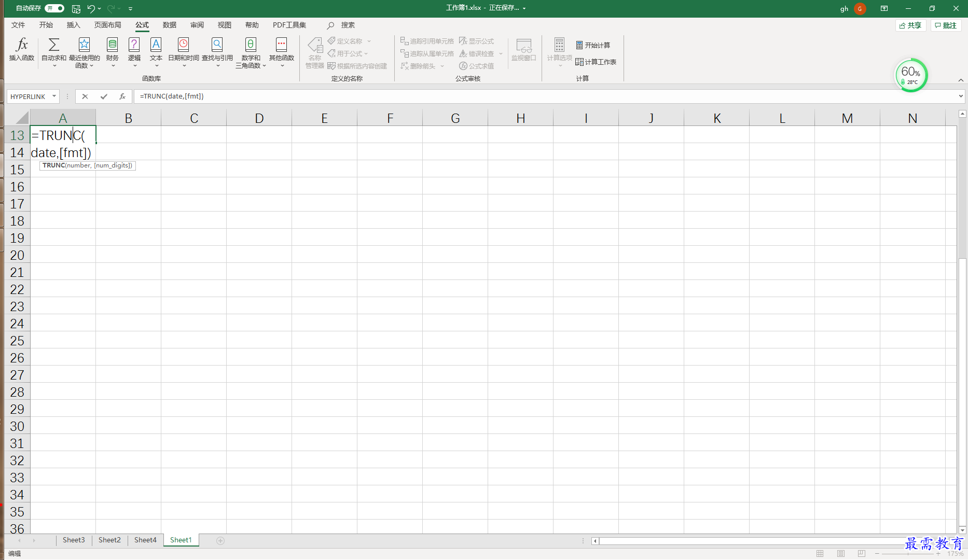Cancel the formula entry with X
Image resolution: width=968 pixels, height=560 pixels.
pos(85,96)
